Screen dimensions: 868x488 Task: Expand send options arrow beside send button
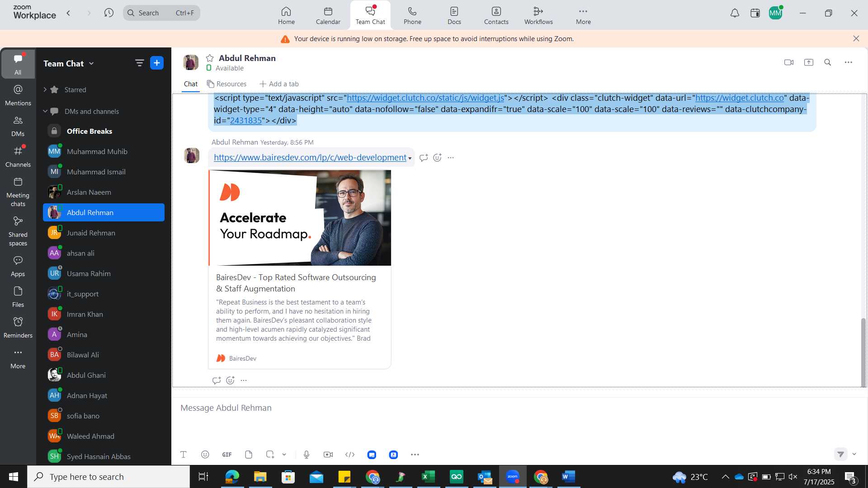click(x=854, y=454)
